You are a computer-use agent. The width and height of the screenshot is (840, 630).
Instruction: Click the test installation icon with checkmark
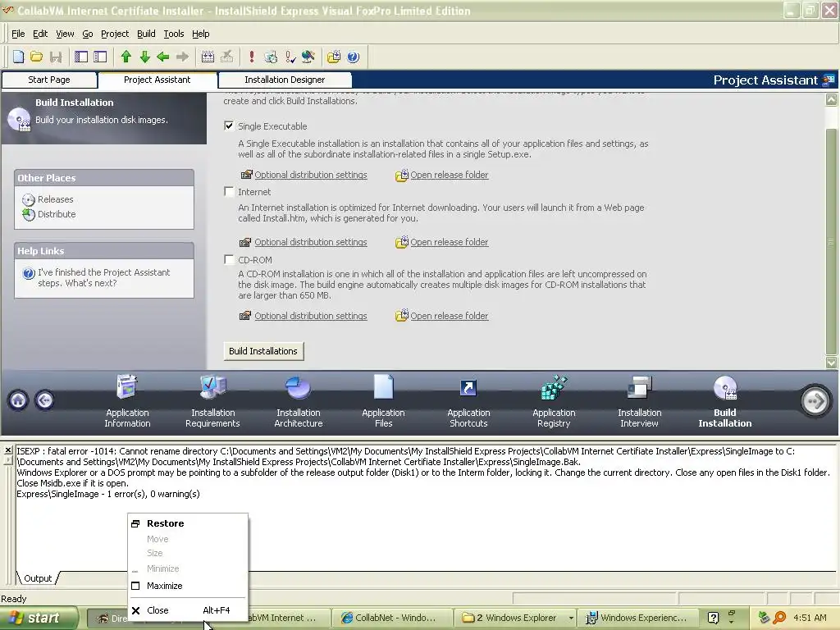tap(290, 57)
